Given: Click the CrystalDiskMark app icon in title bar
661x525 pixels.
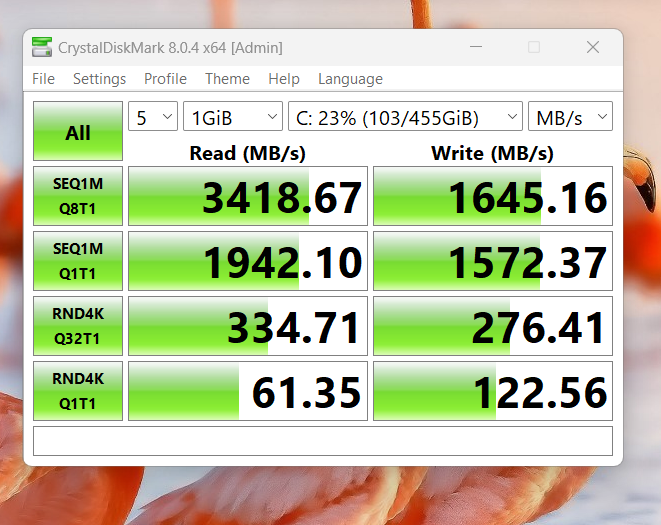Looking at the screenshot, I should pyautogui.click(x=42, y=47).
